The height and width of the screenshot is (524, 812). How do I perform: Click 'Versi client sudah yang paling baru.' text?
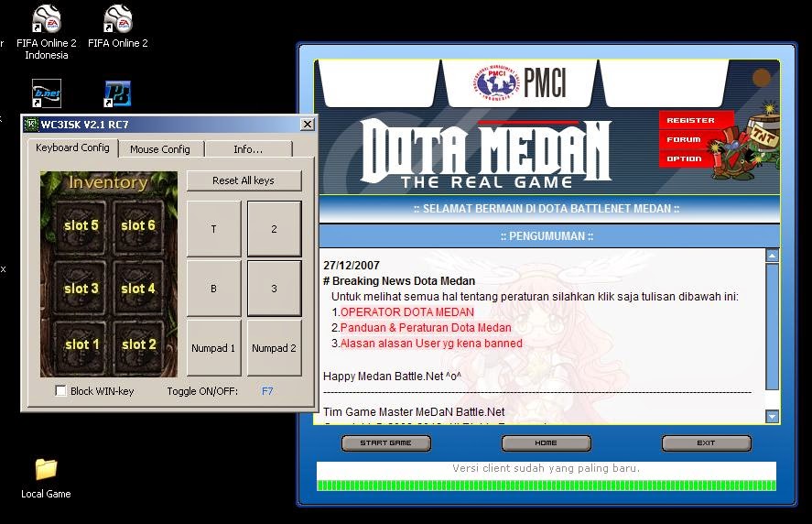[x=547, y=468]
